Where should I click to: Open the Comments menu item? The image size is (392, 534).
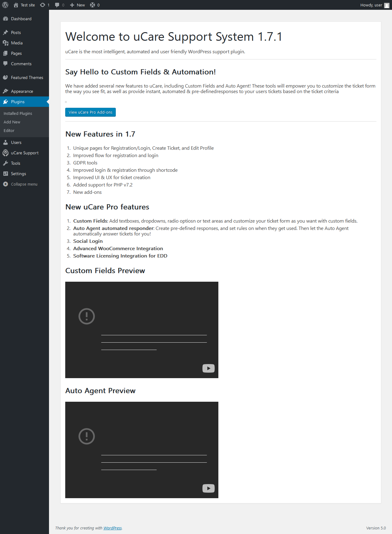coord(24,64)
